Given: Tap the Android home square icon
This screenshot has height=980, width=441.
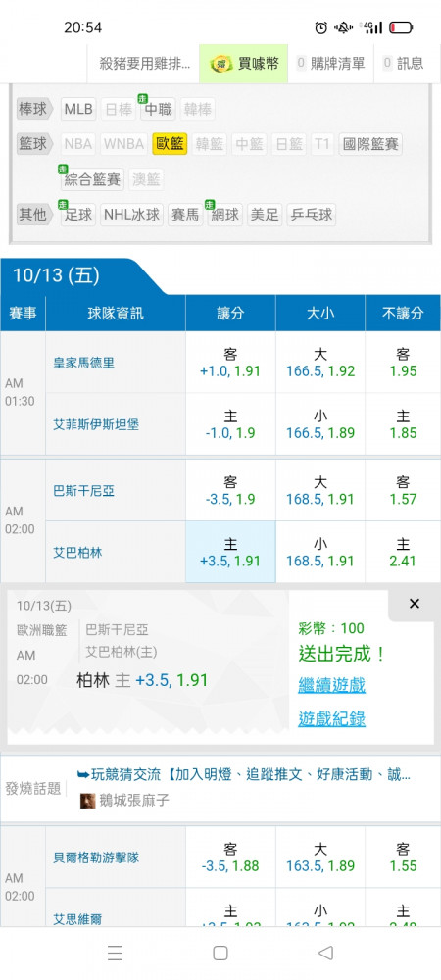Looking at the screenshot, I should [x=220, y=953].
